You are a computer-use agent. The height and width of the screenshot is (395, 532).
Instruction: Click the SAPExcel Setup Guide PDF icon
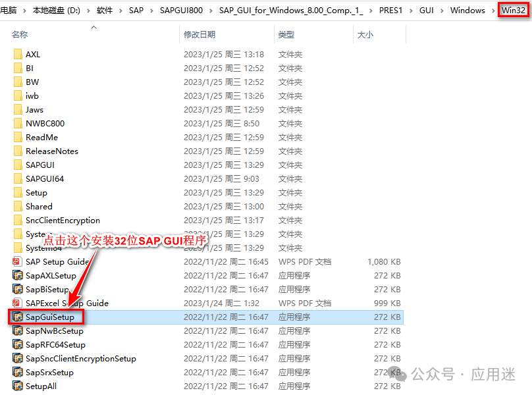tap(17, 303)
